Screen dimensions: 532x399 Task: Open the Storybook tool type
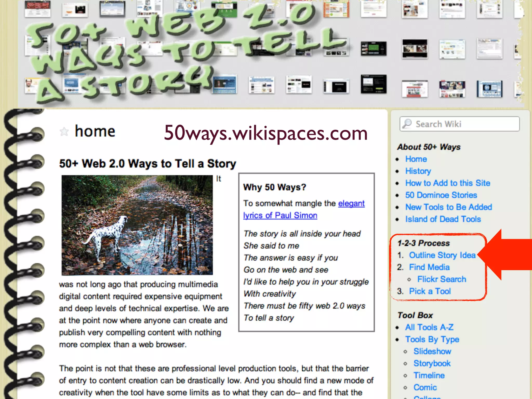(432, 363)
